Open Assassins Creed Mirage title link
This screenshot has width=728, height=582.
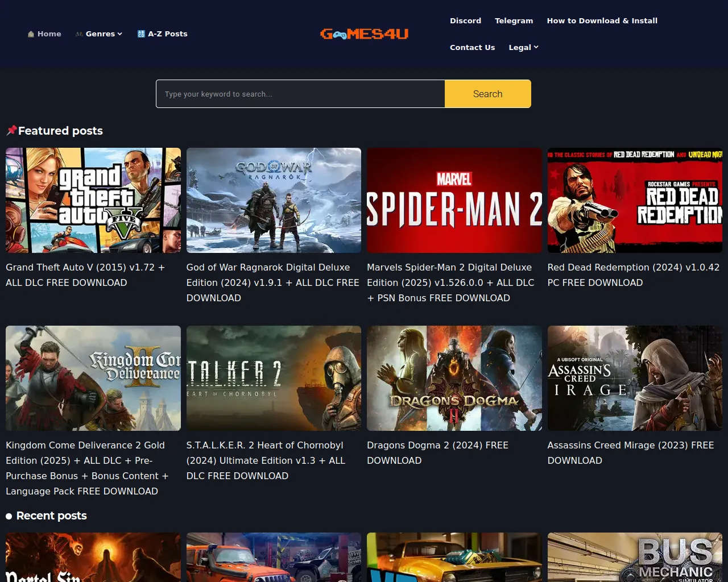point(631,453)
